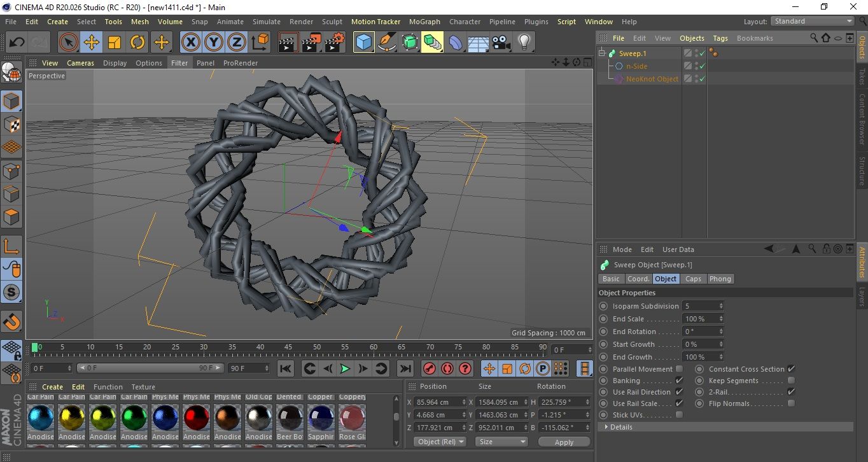Enable the Parallel Movement checkbox
Screen dimensions: 868x462
coord(679,369)
